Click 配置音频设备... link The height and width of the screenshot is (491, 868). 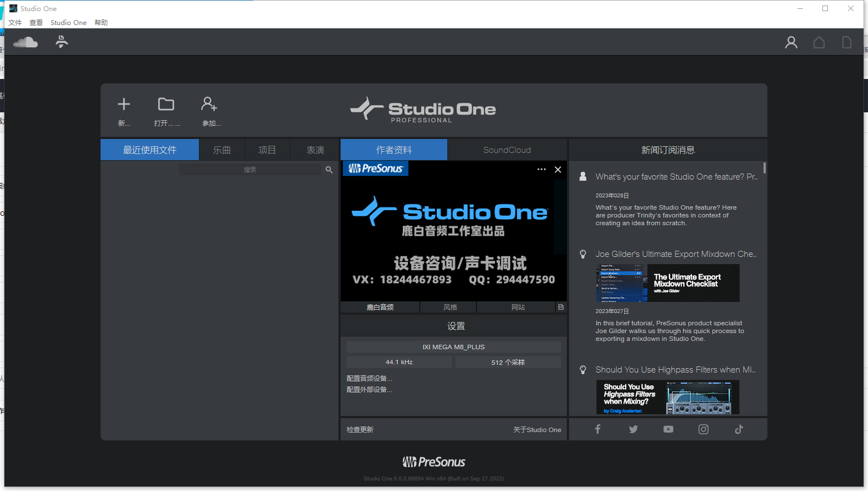click(370, 378)
